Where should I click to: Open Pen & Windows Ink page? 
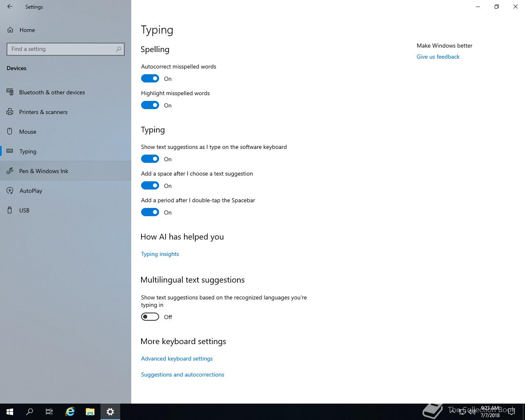(66, 171)
